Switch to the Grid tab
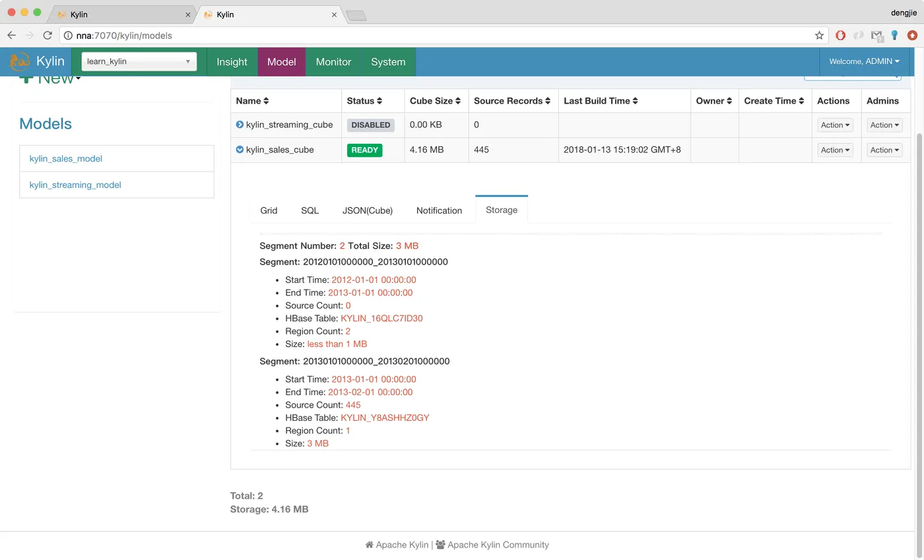This screenshot has height=560, width=924. [x=269, y=210]
